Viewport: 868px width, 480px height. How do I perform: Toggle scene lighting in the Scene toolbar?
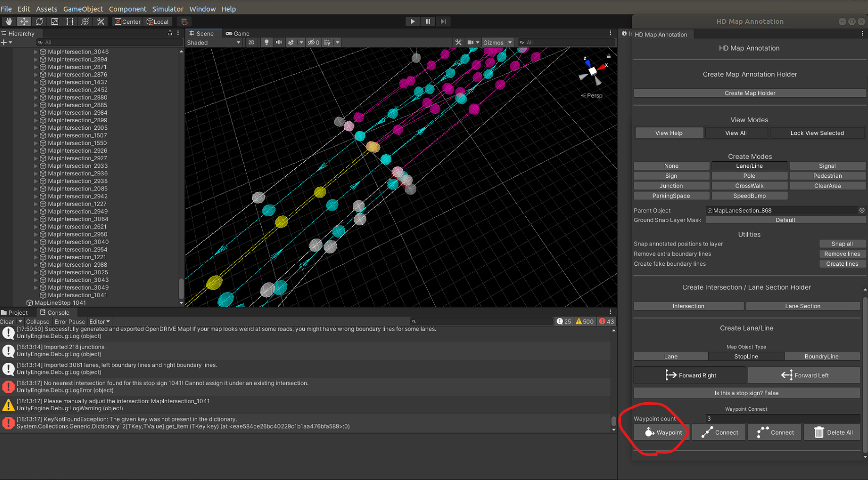pos(266,42)
